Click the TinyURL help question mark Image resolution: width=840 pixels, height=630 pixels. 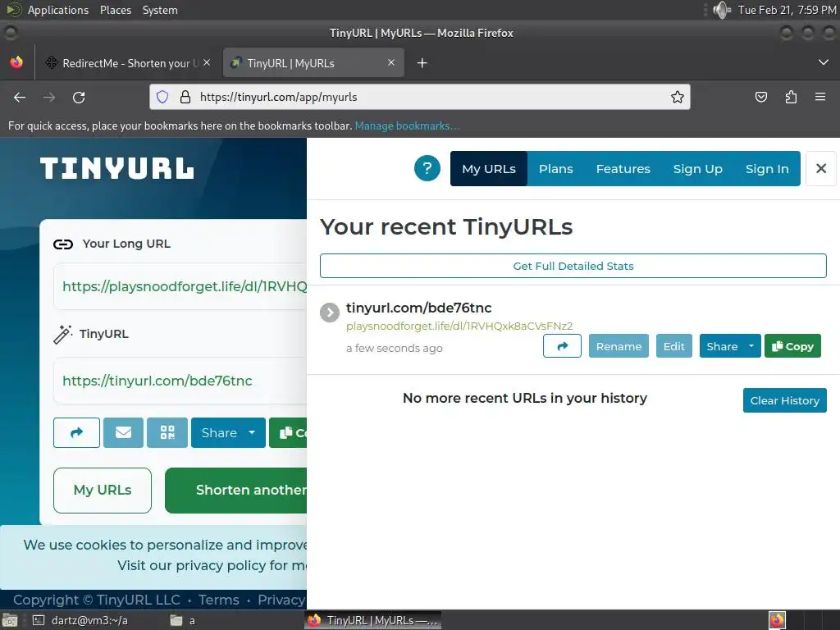pyautogui.click(x=427, y=168)
